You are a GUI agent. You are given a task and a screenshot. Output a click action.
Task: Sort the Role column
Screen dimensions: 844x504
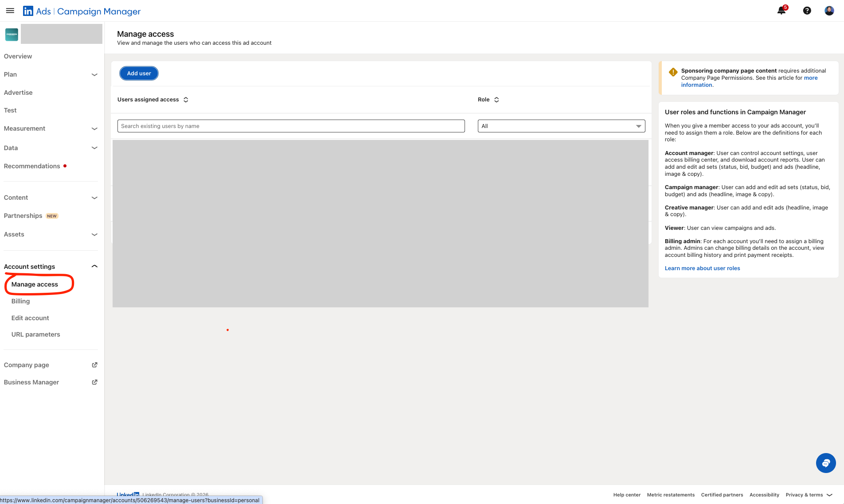(496, 100)
